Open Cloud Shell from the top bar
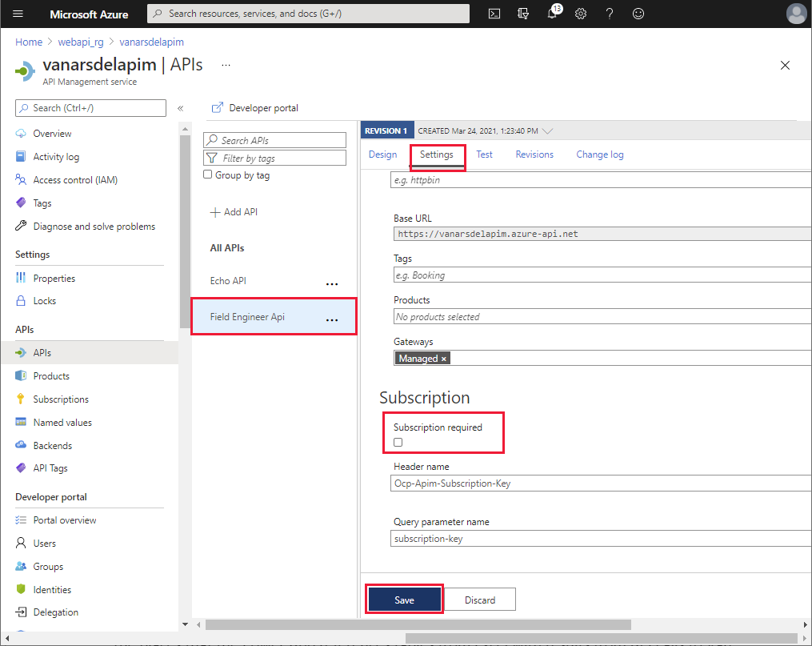This screenshot has height=646, width=812. 494,14
